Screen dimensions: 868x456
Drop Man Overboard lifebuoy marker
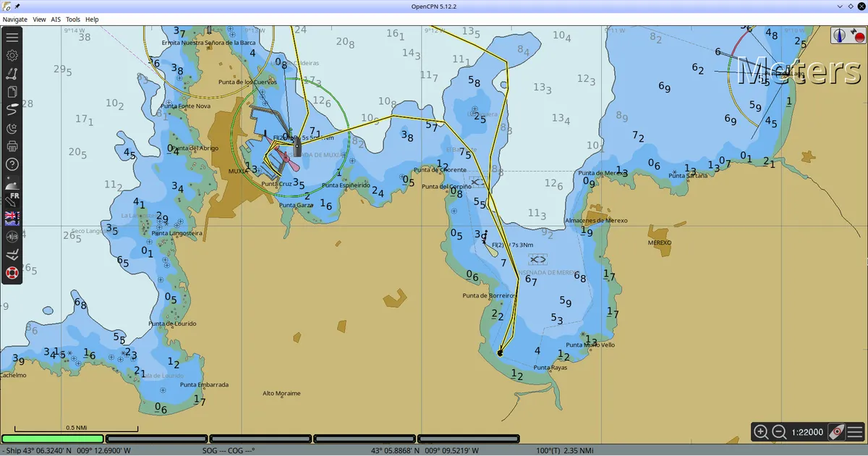tap(12, 273)
